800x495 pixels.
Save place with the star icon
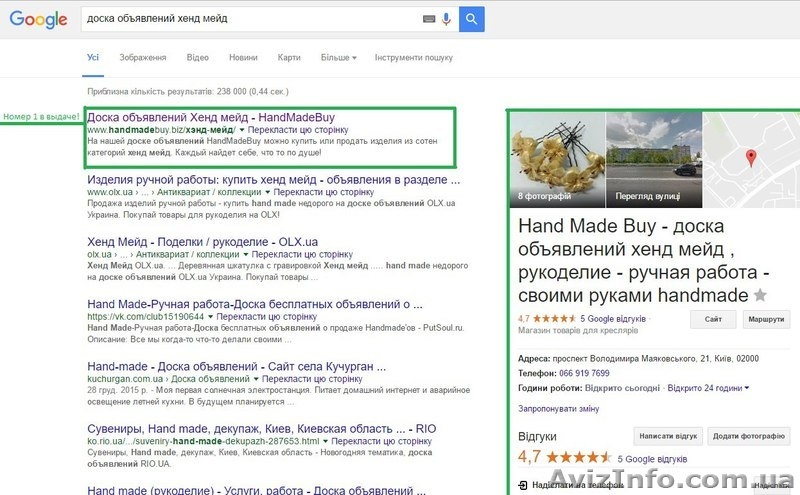point(760,295)
